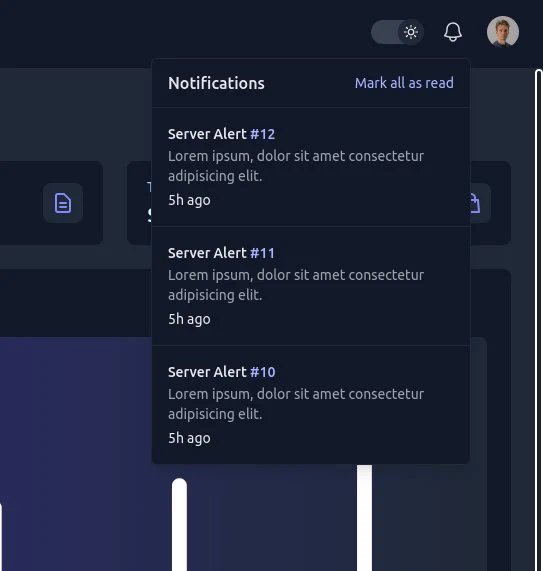The image size is (543, 571).
Task: Open the Server Alert #10 notification
Action: coord(311,405)
